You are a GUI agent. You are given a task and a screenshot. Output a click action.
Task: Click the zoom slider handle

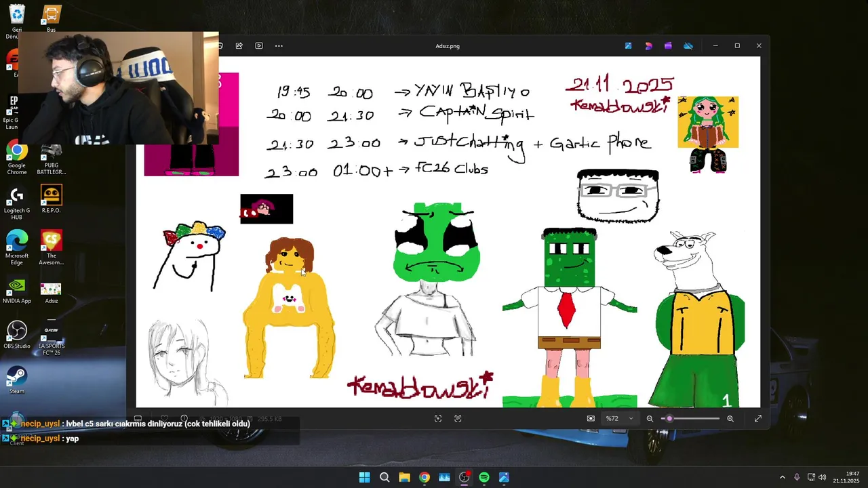[669, 419]
